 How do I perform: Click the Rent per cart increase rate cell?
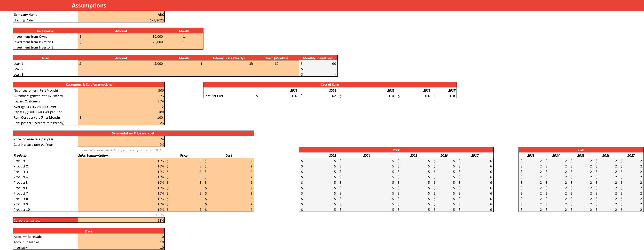click(121, 123)
